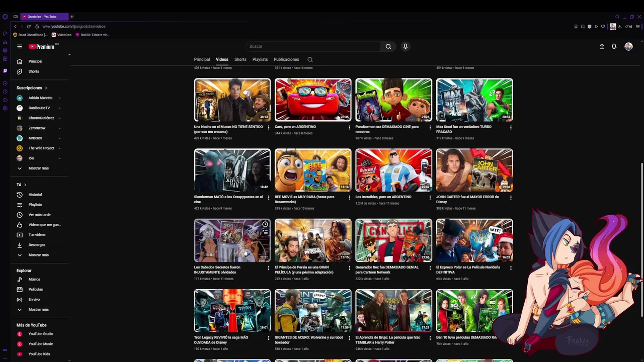Open the Playlists channel tab
The image size is (644, 362).
pos(260,59)
